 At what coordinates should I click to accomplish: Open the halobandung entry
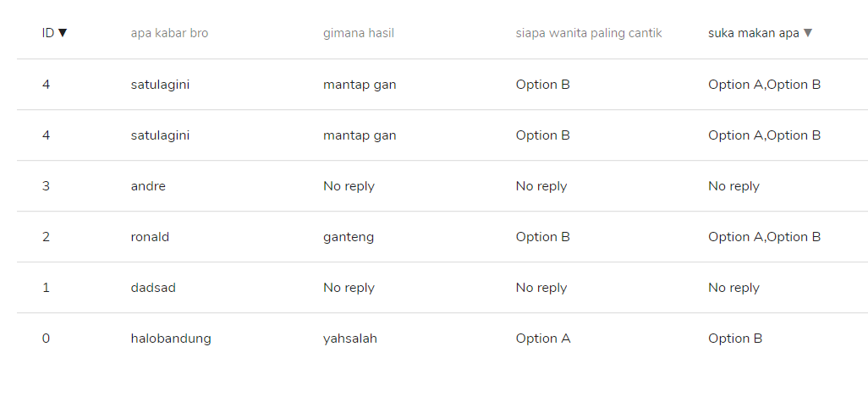click(171, 339)
